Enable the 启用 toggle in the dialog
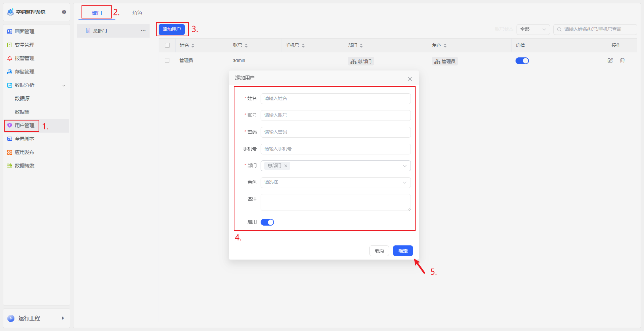The width and height of the screenshot is (644, 331). (267, 222)
